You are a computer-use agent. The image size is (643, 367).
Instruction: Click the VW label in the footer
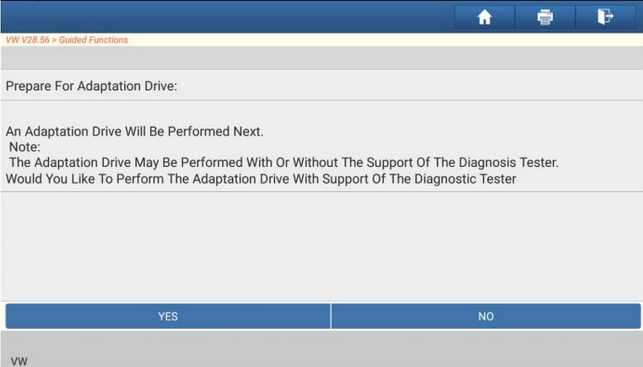19,361
